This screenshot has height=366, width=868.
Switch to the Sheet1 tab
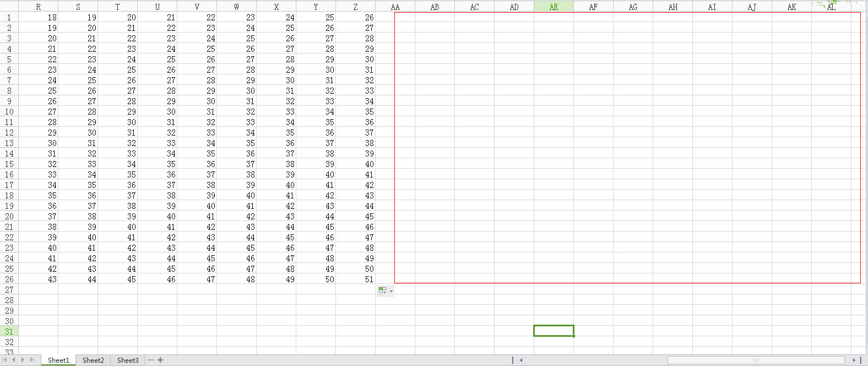(x=58, y=360)
